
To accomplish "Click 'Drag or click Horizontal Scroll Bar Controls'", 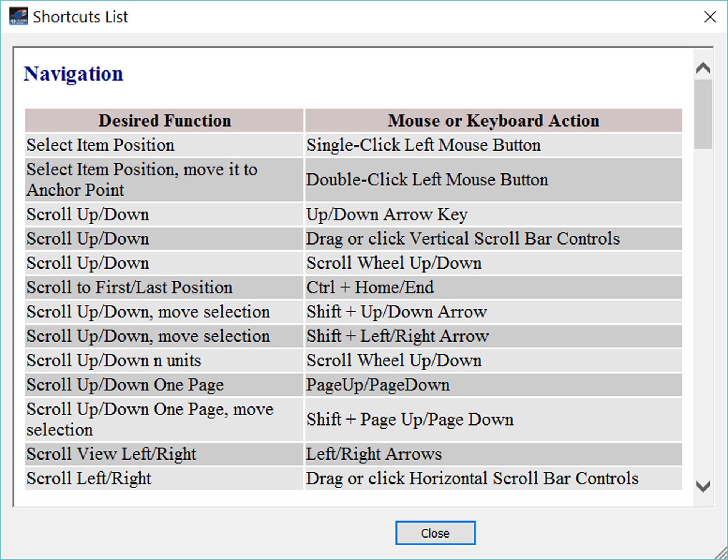I will click(x=493, y=478).
